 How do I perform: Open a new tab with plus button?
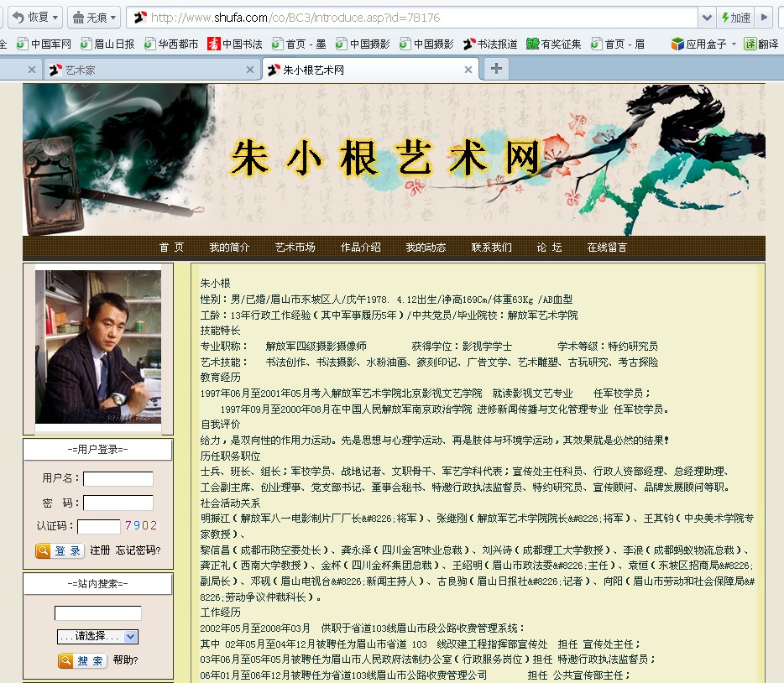(496, 69)
